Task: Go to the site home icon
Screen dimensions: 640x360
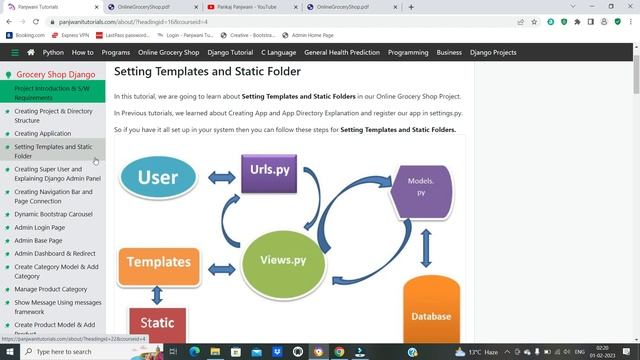Action: pyautogui.click(x=31, y=52)
